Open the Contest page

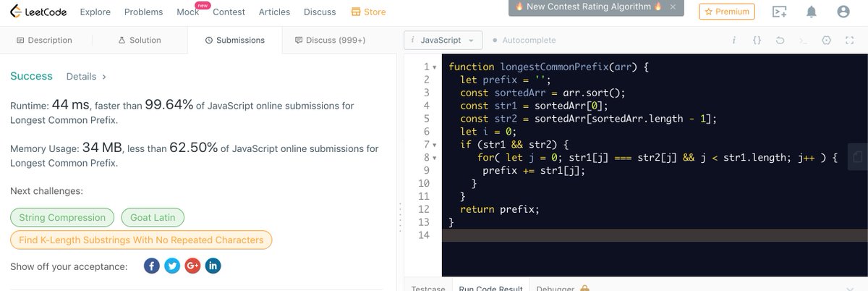pyautogui.click(x=229, y=12)
